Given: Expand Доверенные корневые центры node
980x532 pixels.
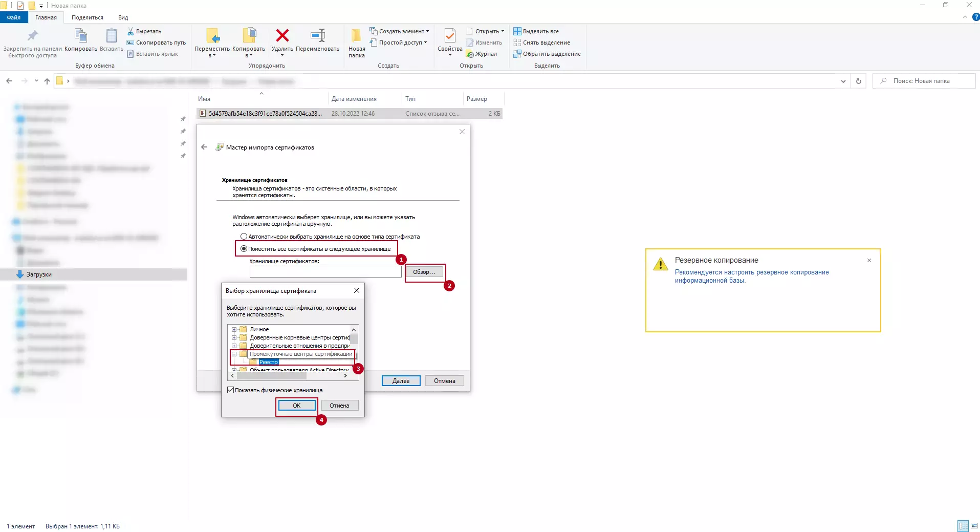Looking at the screenshot, I should coord(234,337).
